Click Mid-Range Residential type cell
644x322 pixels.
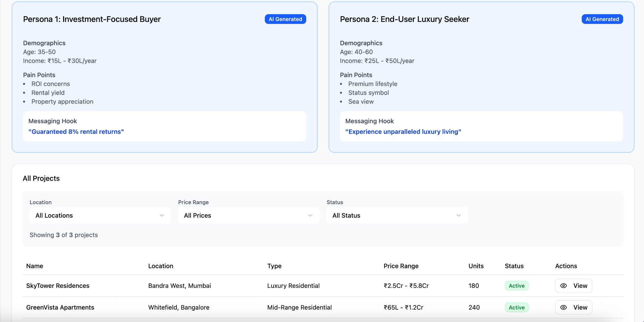pyautogui.click(x=299, y=308)
